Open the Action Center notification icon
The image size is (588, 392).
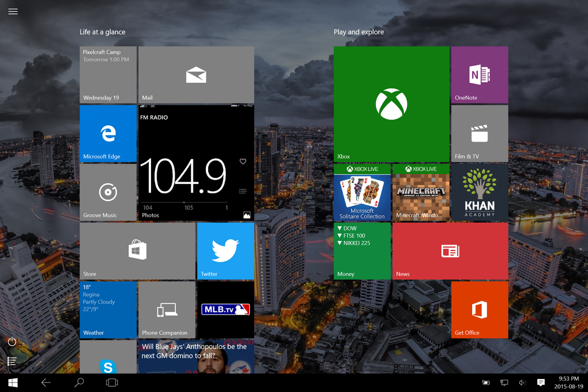click(541, 383)
